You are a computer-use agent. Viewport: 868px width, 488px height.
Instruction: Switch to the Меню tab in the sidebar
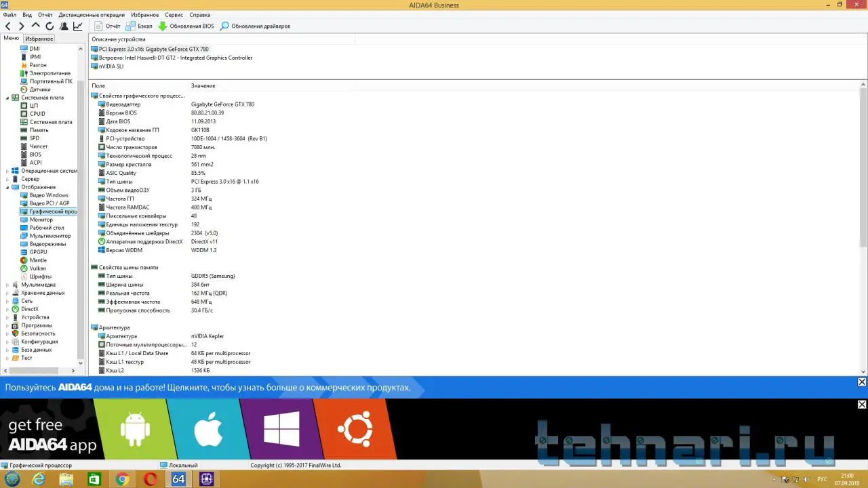coord(12,38)
